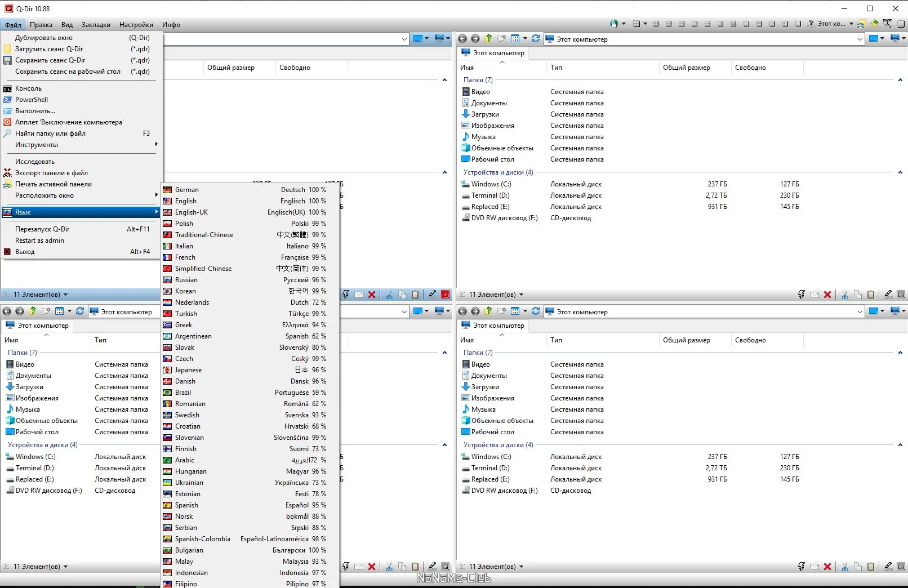Expand the address bar dropdown of bottom-right pane
Viewport: 908px width, 588px height.
pos(860,312)
